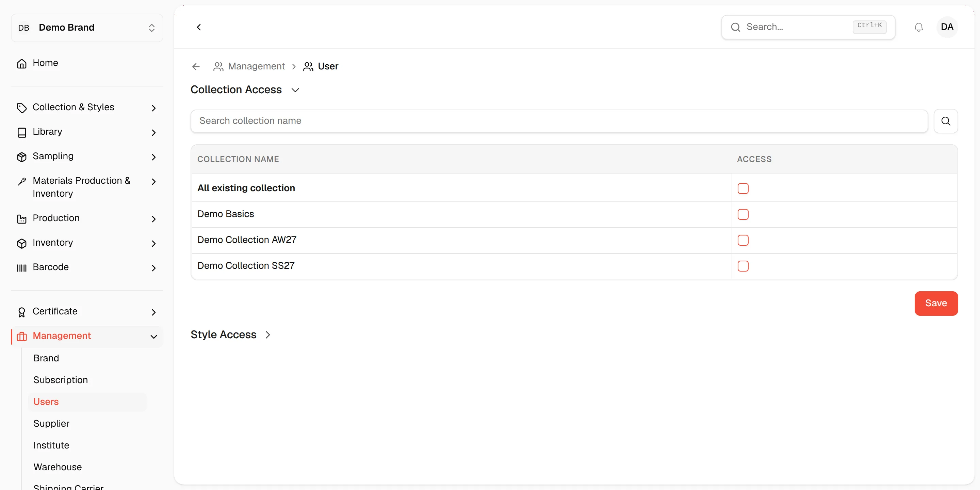The image size is (980, 490).
Task: Go to Warehouse in sidebar
Action: point(58,467)
